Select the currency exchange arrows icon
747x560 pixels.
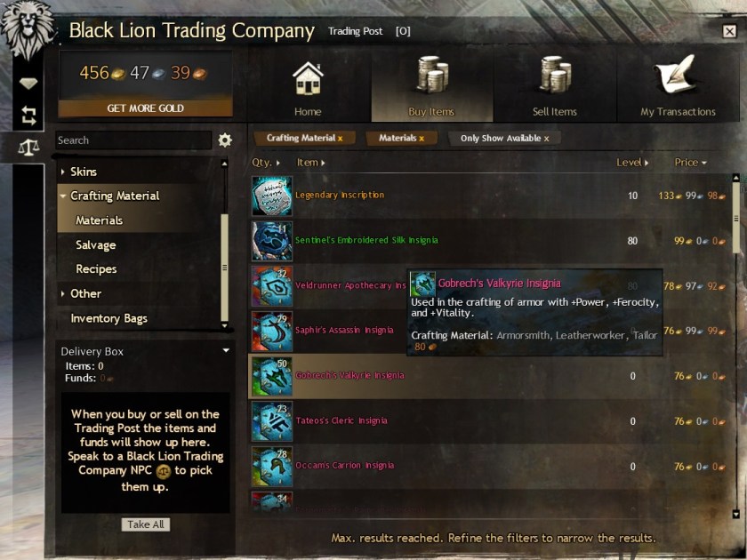pyautogui.click(x=28, y=116)
